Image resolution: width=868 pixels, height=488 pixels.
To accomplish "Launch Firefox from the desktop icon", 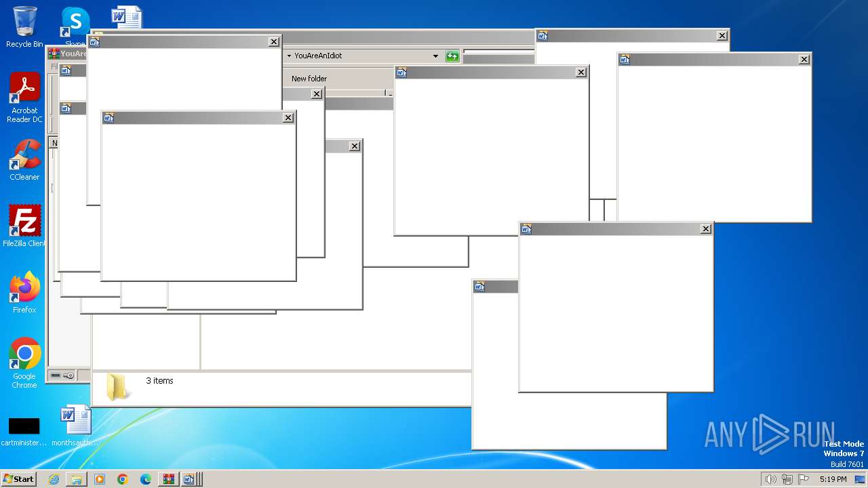I will click(x=24, y=292).
